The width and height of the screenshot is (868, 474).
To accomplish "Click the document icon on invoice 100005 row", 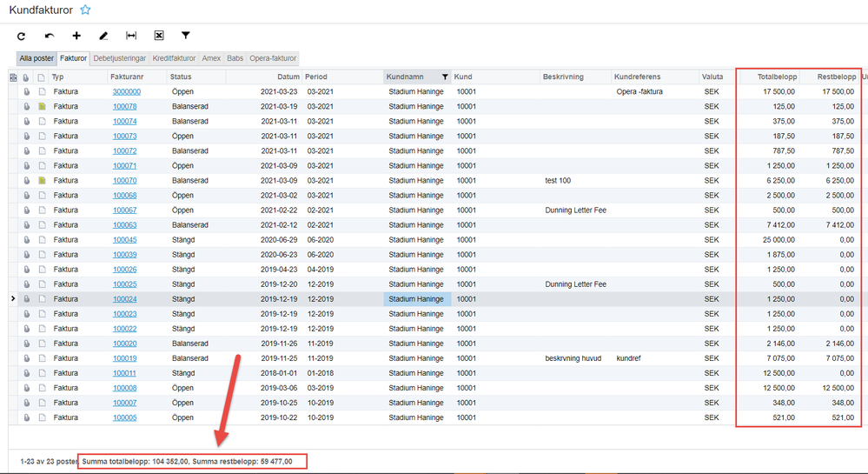I will 42,417.
